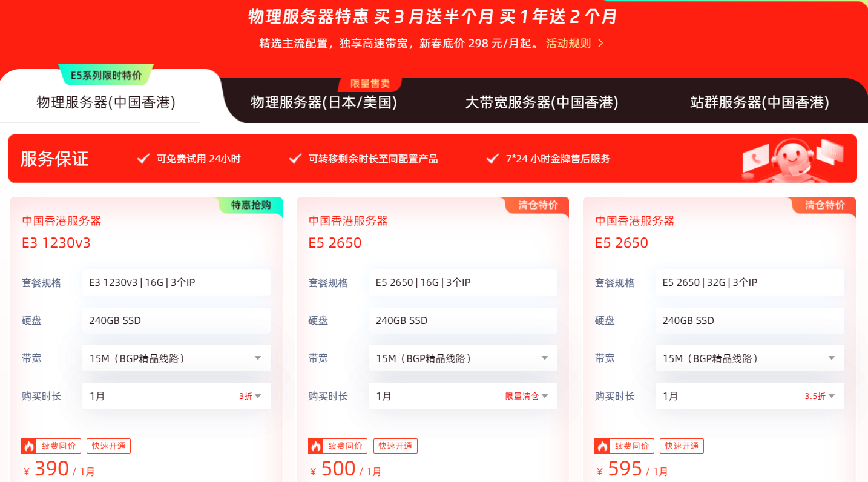Click the flame icon on E3 1230v3 card
Image resolution: width=868 pixels, height=482 pixels.
pyautogui.click(x=29, y=446)
